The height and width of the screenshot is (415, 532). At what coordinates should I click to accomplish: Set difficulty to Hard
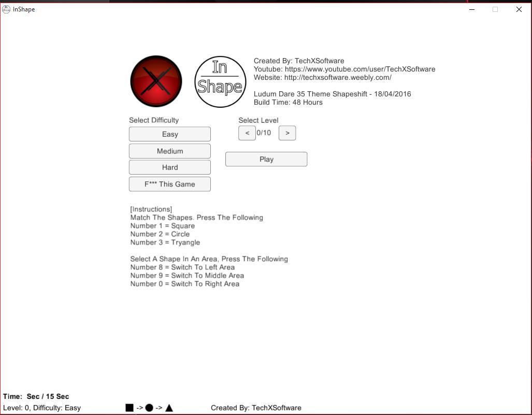170,167
